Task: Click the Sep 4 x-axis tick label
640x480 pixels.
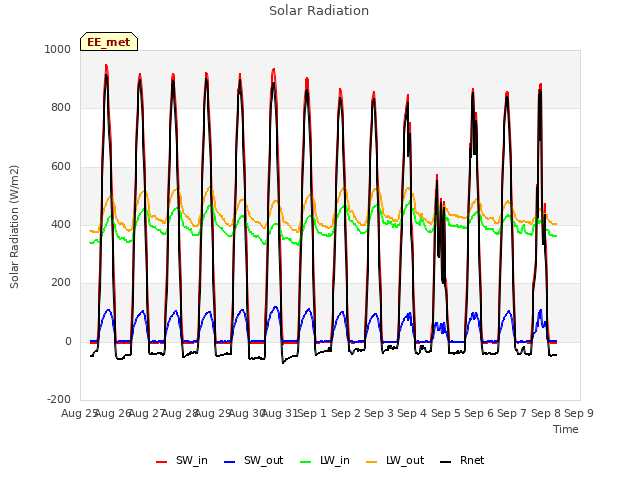Action: (x=412, y=413)
